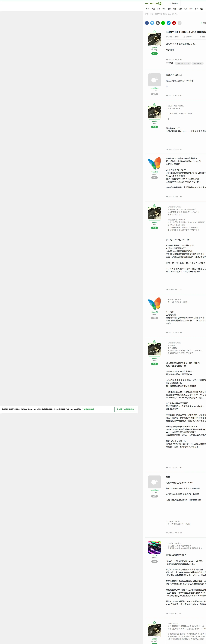This screenshot has width=206, height=644.
Task: Copy the thread link with the chain icon
Action: coord(179,23)
